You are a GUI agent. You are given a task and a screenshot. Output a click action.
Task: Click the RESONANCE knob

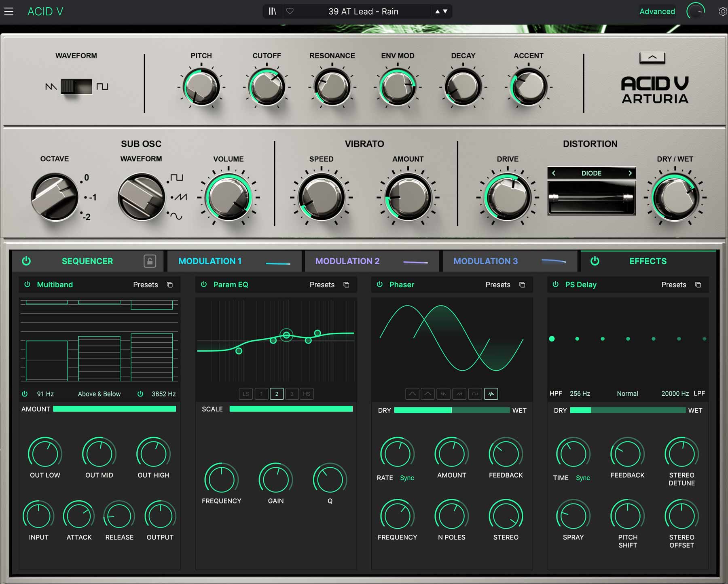coord(332,87)
